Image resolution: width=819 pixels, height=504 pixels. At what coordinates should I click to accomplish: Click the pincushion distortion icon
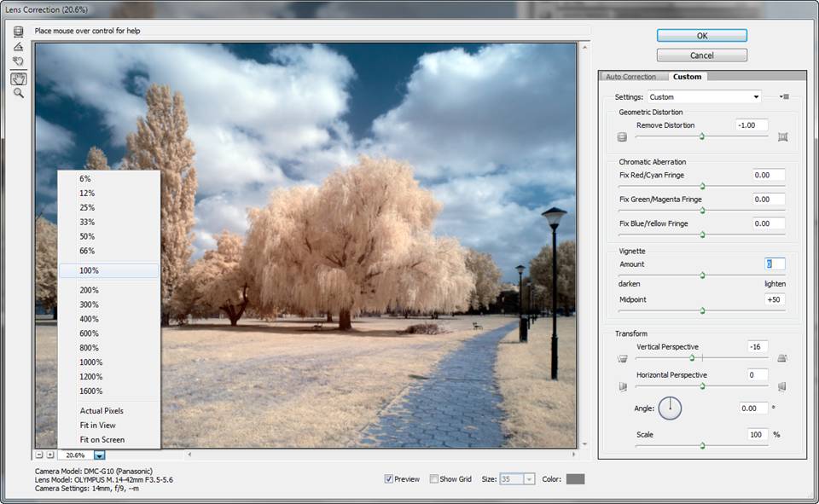[x=782, y=136]
